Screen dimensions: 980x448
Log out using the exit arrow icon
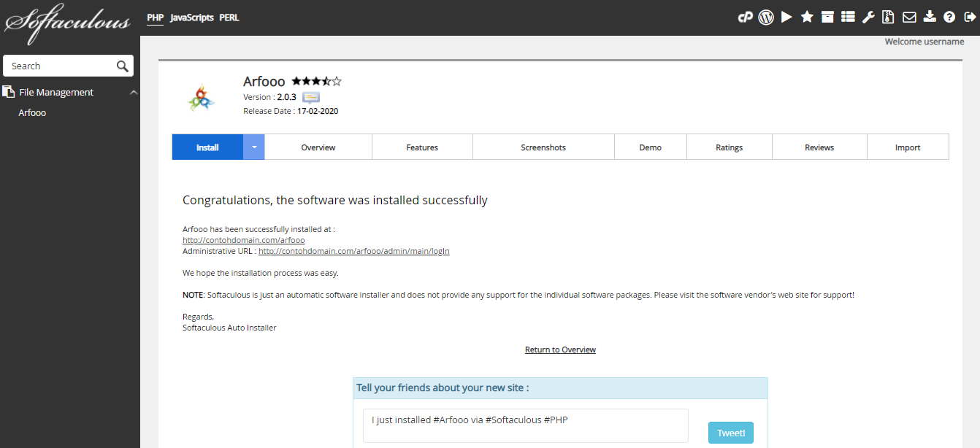970,17
